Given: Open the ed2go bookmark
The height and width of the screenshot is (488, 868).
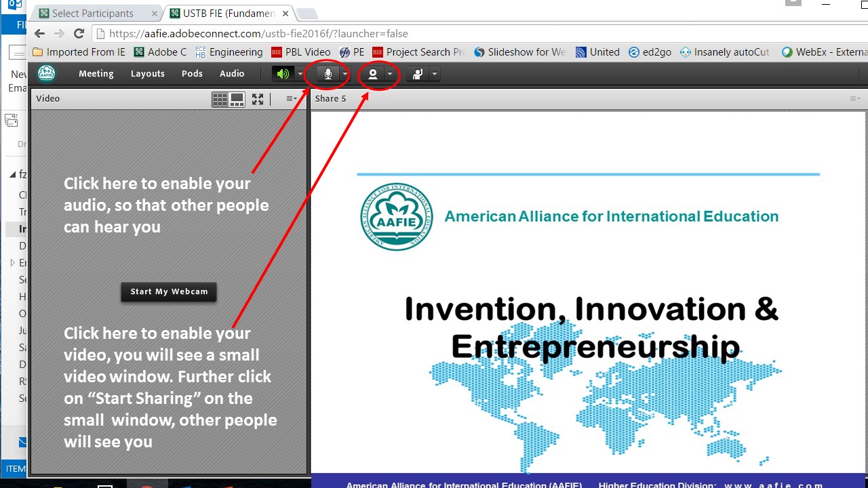Looking at the screenshot, I should coord(651,52).
